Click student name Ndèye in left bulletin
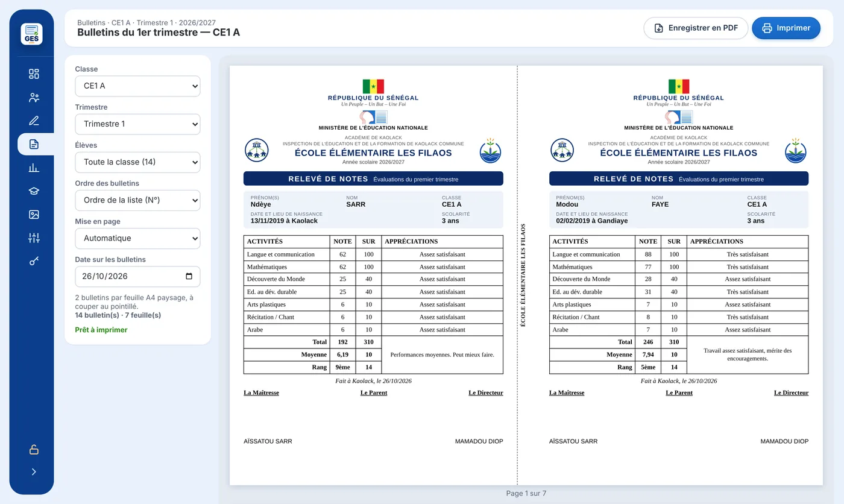The width and height of the screenshot is (844, 504). click(x=261, y=204)
